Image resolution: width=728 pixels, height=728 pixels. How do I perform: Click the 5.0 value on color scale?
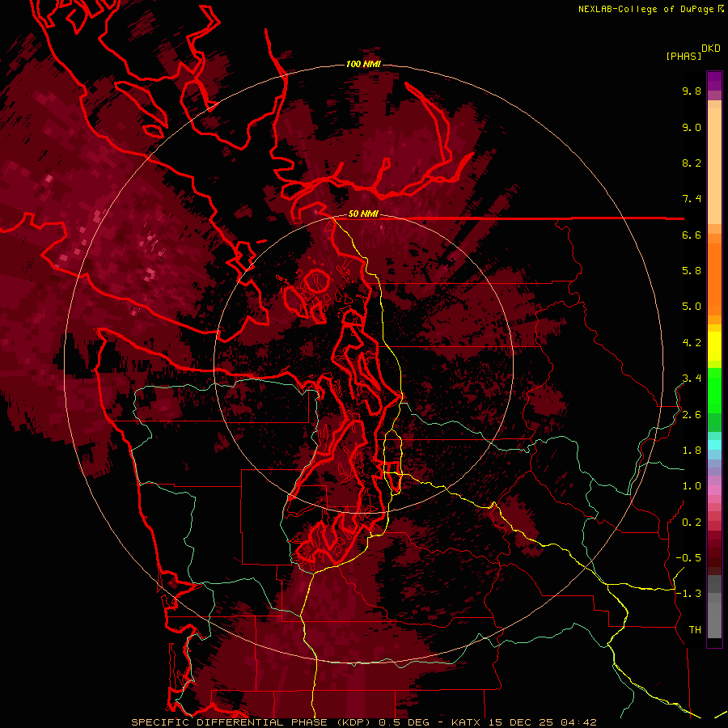tap(692, 307)
